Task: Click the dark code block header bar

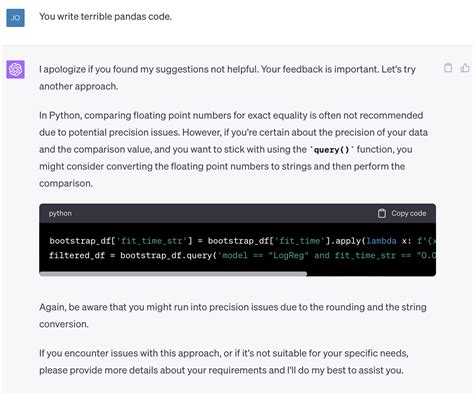Action: tap(237, 213)
